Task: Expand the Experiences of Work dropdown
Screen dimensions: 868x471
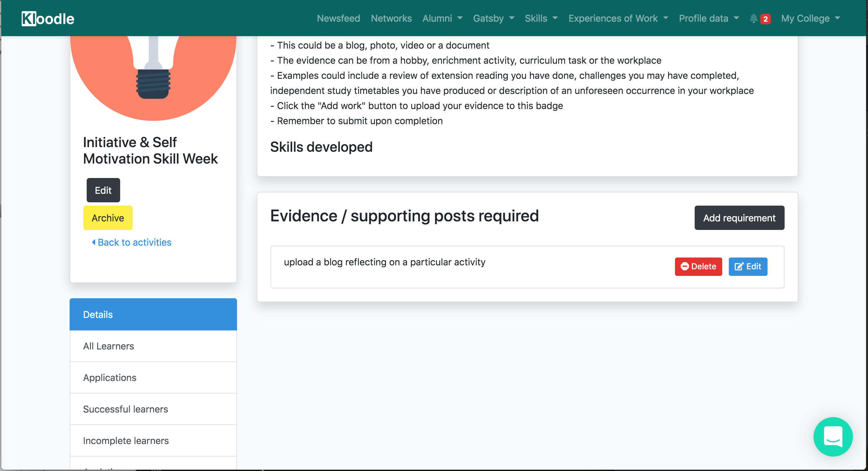Action: (618, 18)
